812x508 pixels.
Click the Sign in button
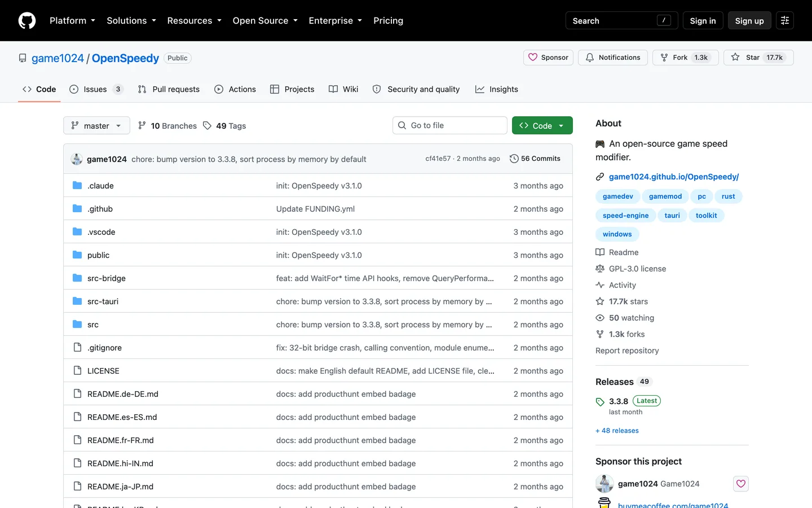point(703,20)
